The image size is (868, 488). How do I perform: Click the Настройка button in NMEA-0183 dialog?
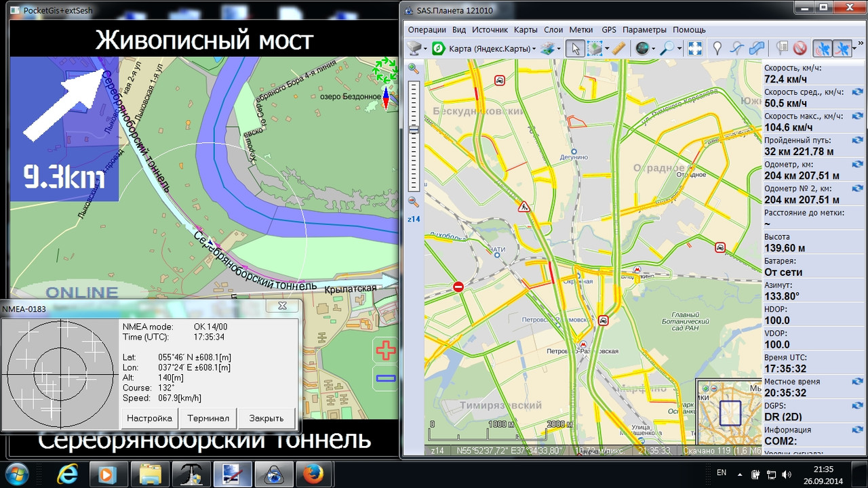[x=149, y=418]
